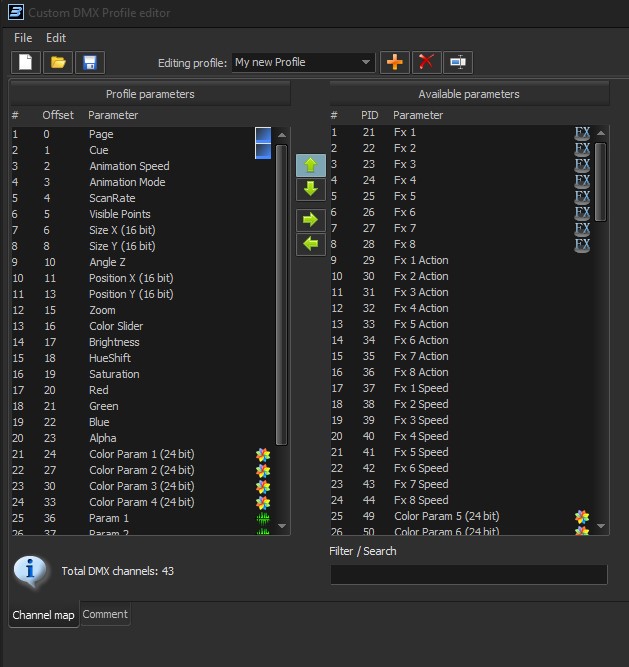
Task: Add parameter to profile with the right arrow
Action: 310,219
